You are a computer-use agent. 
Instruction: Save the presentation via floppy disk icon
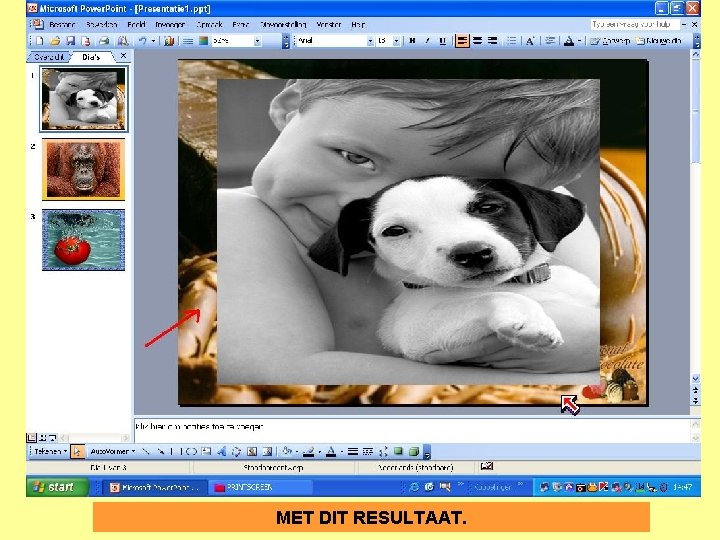70,41
